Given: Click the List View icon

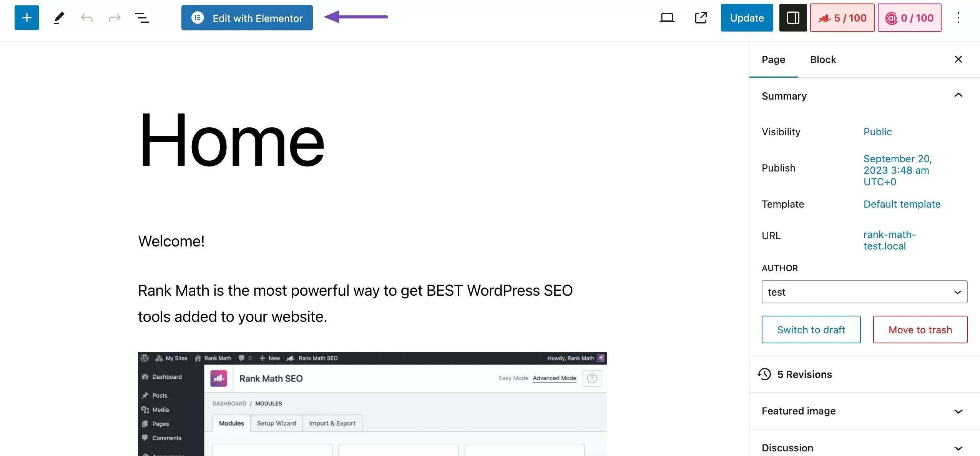Looking at the screenshot, I should coord(142,18).
